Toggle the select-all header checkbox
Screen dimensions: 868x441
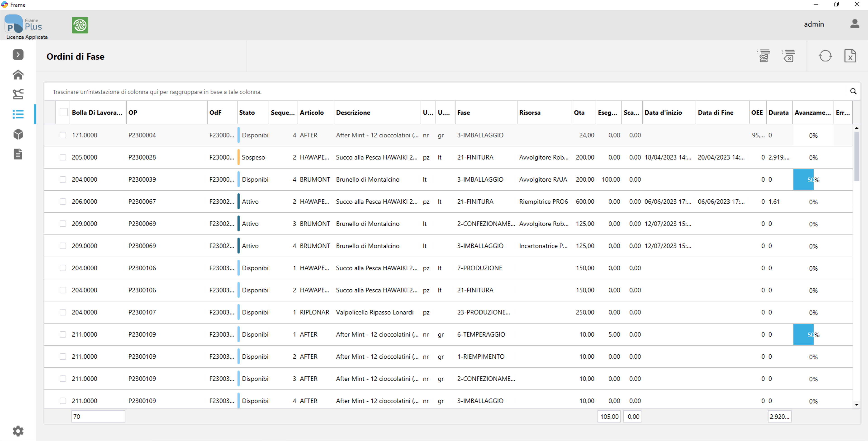tap(63, 112)
